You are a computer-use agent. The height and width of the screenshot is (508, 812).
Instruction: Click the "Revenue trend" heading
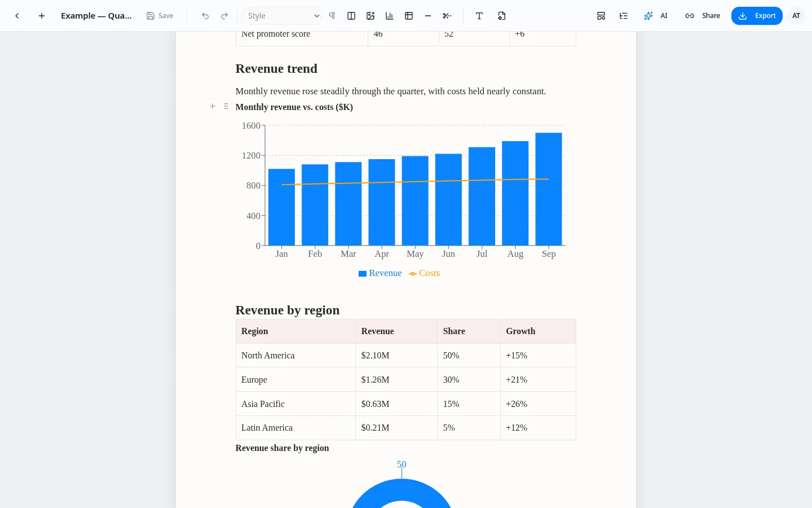click(276, 69)
